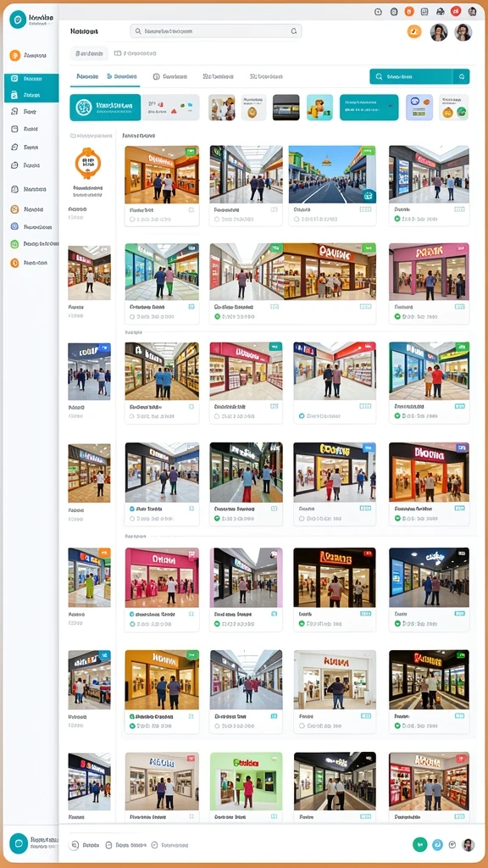Image resolution: width=488 pixels, height=868 pixels.
Task: Click the red circular icon in the top bar
Action: (456, 11)
